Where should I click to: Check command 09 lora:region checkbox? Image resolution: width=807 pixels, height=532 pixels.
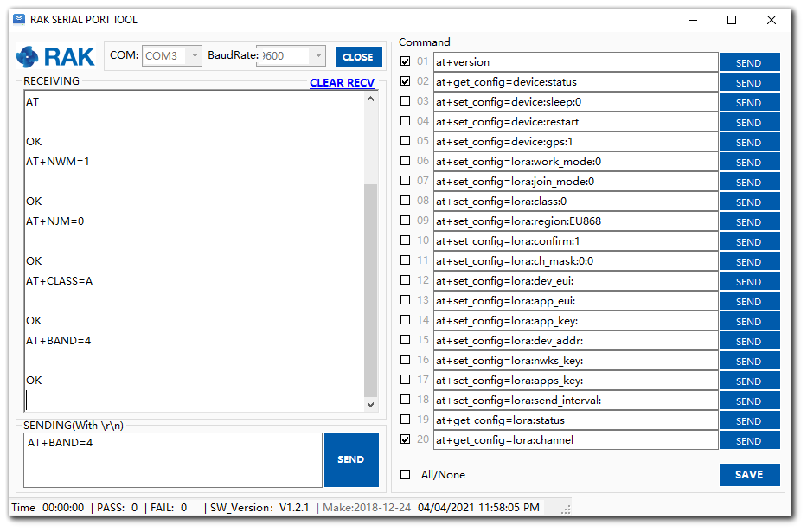(406, 221)
